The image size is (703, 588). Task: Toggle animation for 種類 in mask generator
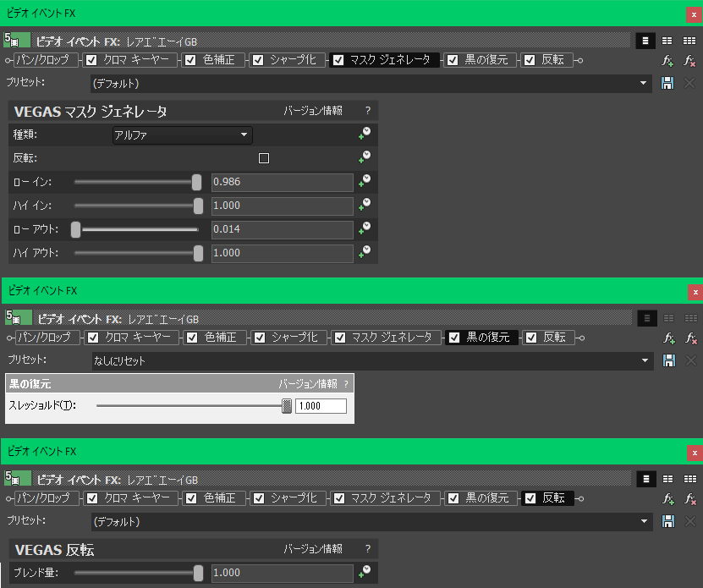[365, 133]
